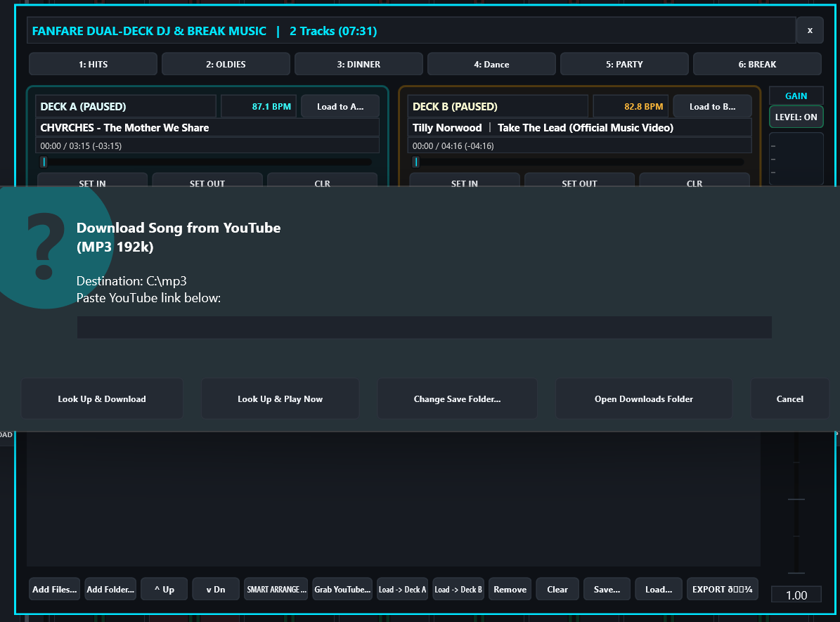The height and width of the screenshot is (622, 840).
Task: Click the Look Up & Download button
Action: pos(102,399)
